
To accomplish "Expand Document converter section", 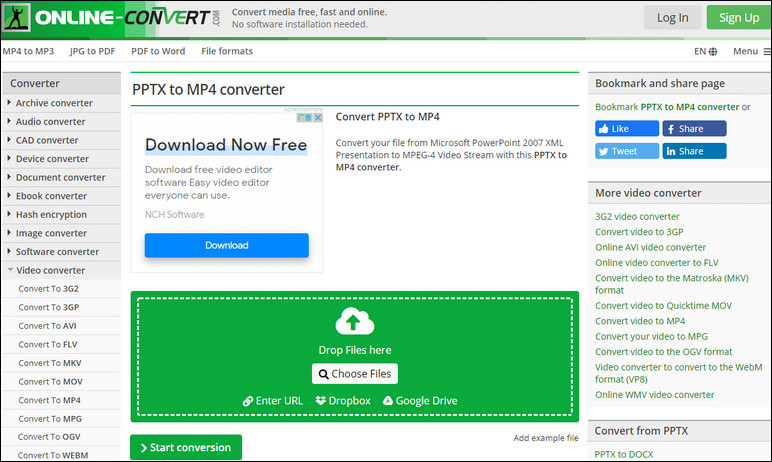I will point(62,177).
